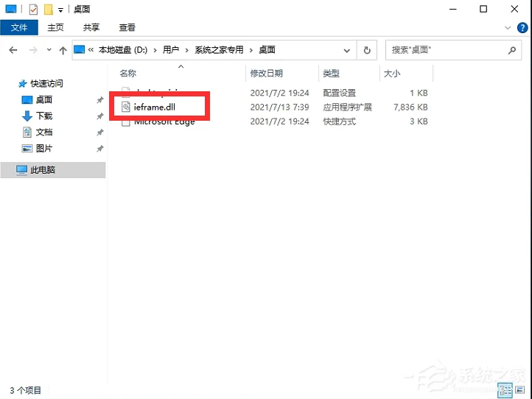Click the pin icon beside 文档

99,133
